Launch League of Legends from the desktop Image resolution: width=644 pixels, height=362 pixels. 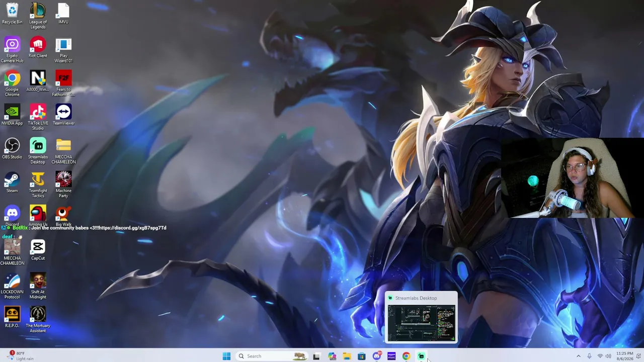click(38, 16)
